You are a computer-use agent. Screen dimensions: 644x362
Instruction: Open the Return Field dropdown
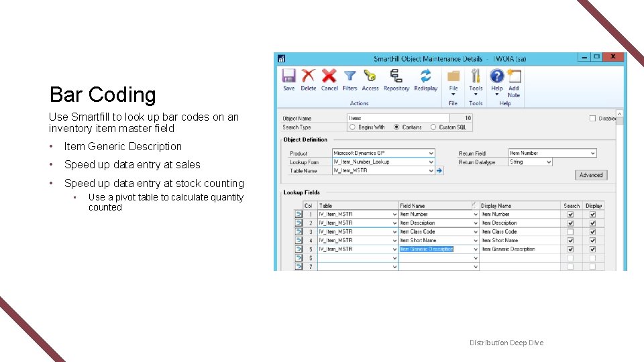click(x=592, y=153)
